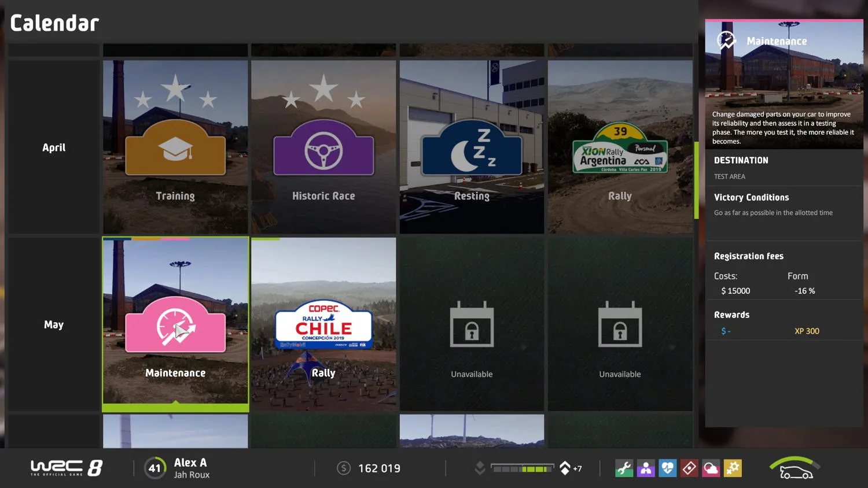
Task: Click the green calendar scrollbar indicator
Action: [696, 180]
